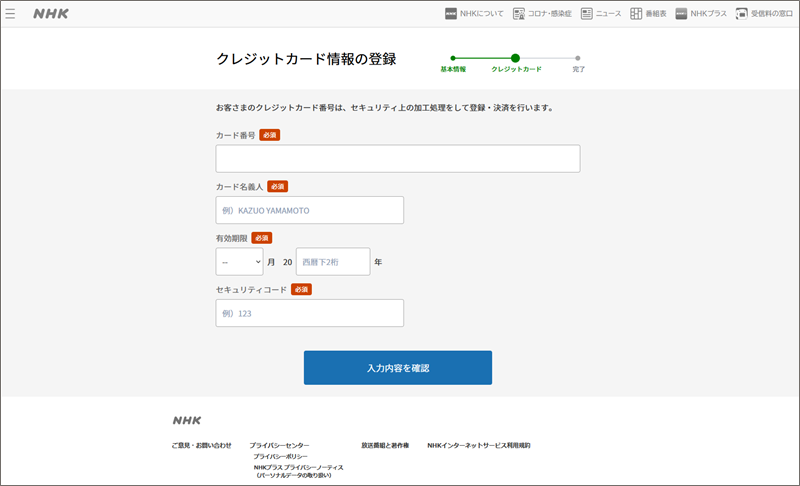Click the NHK logo in header
The width and height of the screenshot is (800, 486).
[51, 14]
